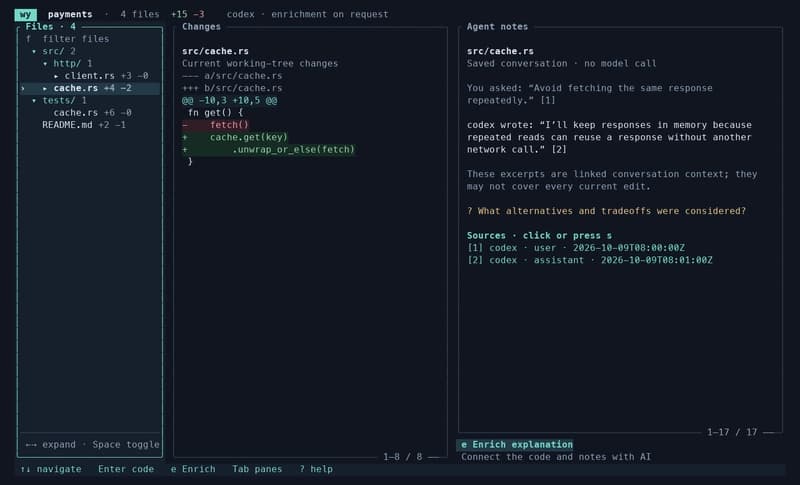Select client.rs +3 -0 in file tree
This screenshot has width=800, height=485.
click(x=106, y=76)
